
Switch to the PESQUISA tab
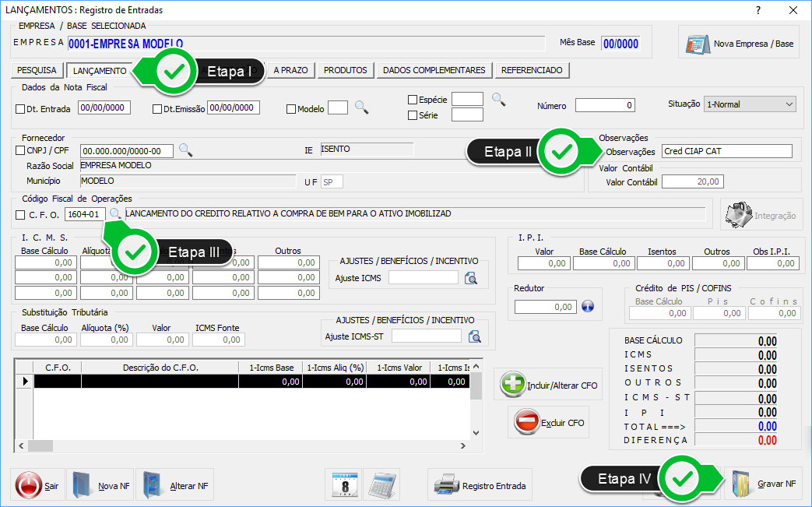(37, 70)
